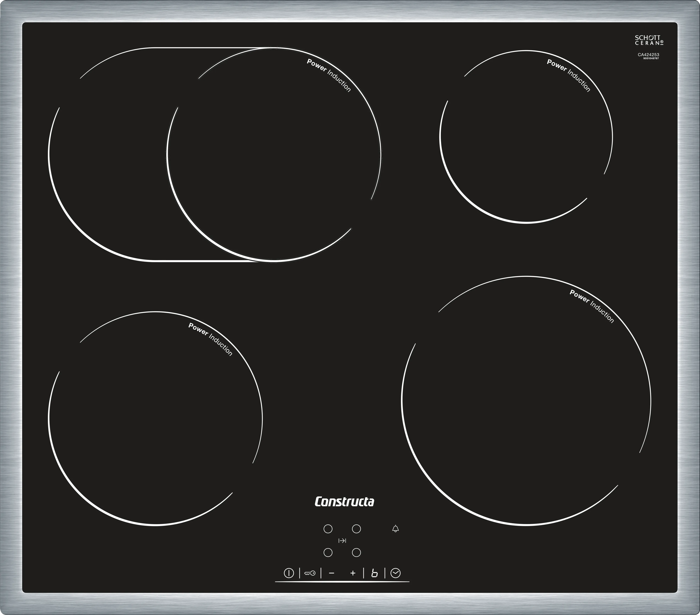Select the front-left zone indicator circle
Screen dimensions: 700x615
coord(328,552)
